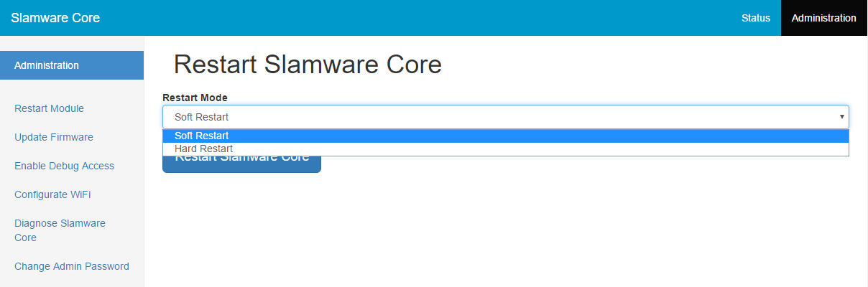Collapse the Restart Mode dropdown box
Viewport: 868px width, 287px height.
click(x=506, y=117)
